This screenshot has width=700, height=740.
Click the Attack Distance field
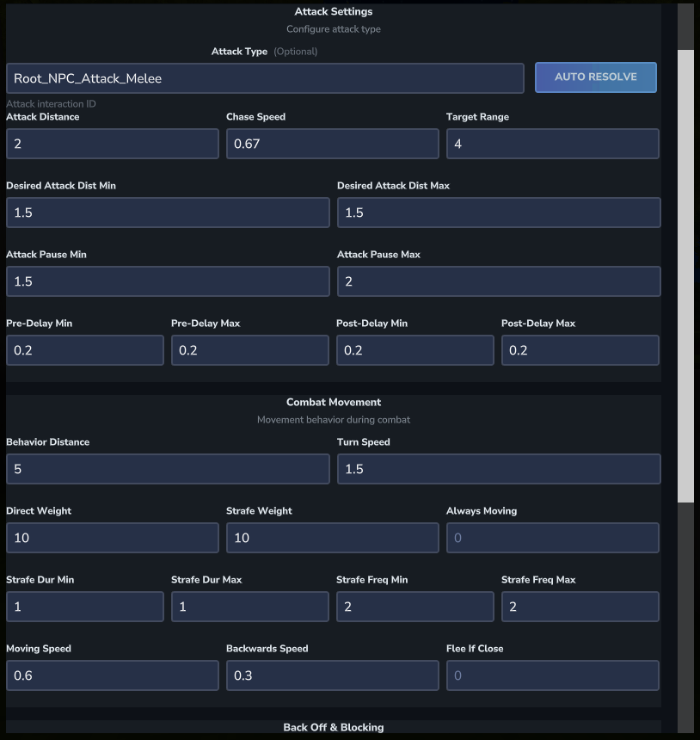[x=112, y=144]
